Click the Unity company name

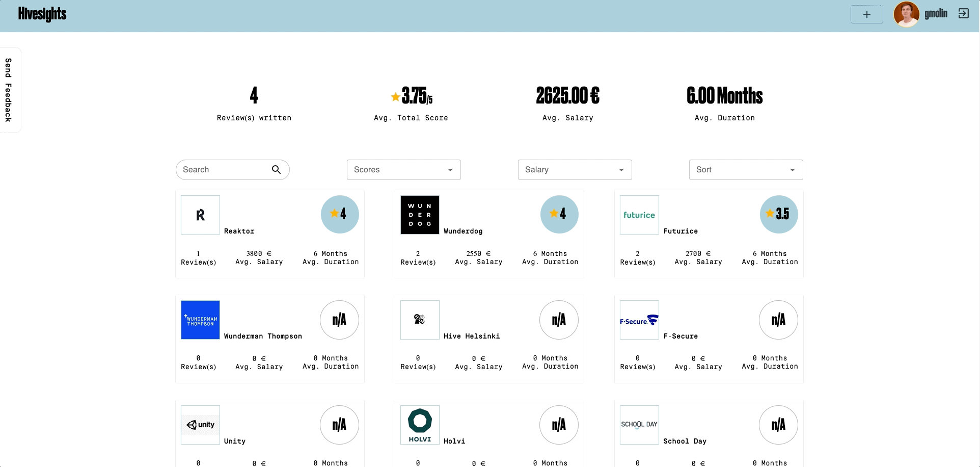click(235, 441)
